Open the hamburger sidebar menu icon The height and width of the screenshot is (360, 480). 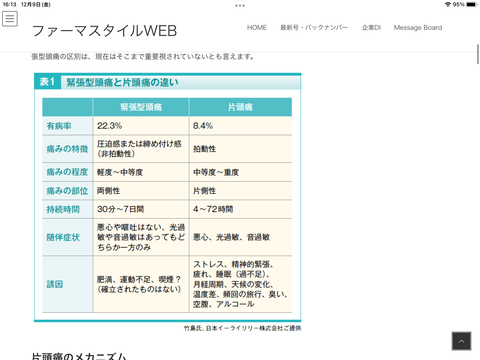click(x=10, y=19)
